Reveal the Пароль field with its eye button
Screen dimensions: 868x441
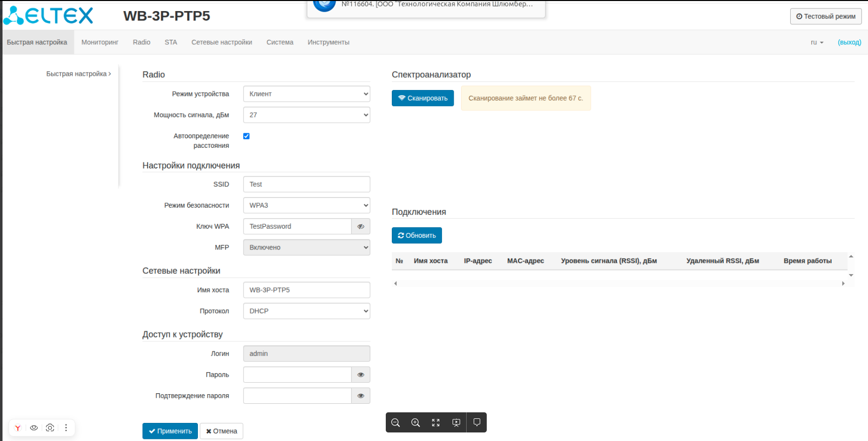pyautogui.click(x=361, y=375)
